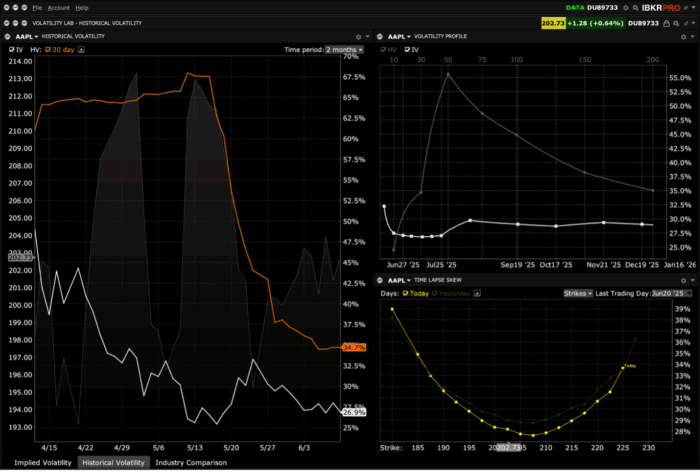Viewport: 700px width, 472px height.
Task: Select the Historical Volatility tab
Action: (x=113, y=463)
